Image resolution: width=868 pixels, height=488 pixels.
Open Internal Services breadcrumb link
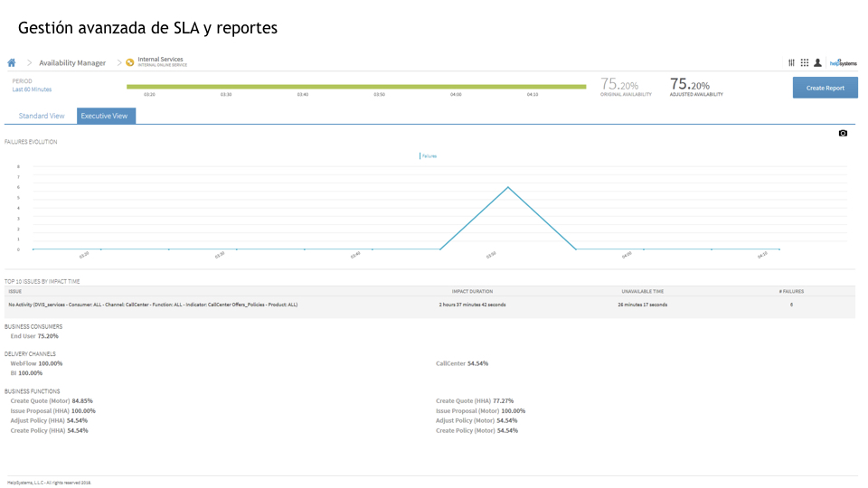click(x=162, y=61)
